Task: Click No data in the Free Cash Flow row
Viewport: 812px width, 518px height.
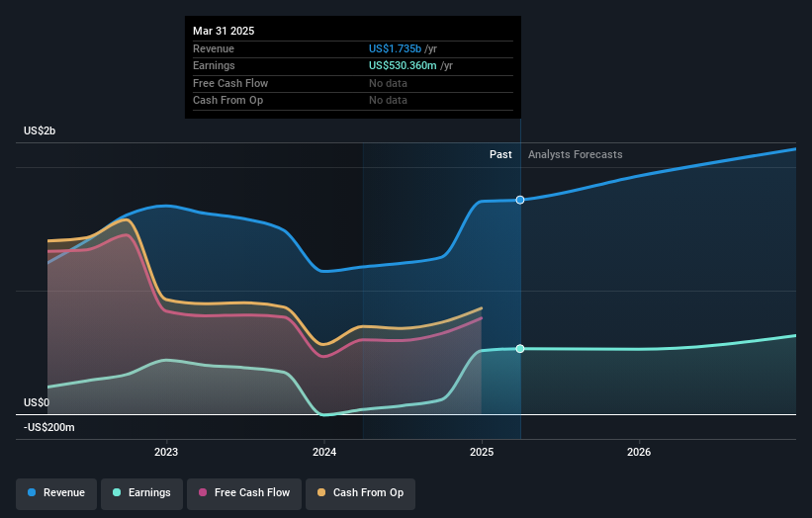Action: pyautogui.click(x=388, y=83)
